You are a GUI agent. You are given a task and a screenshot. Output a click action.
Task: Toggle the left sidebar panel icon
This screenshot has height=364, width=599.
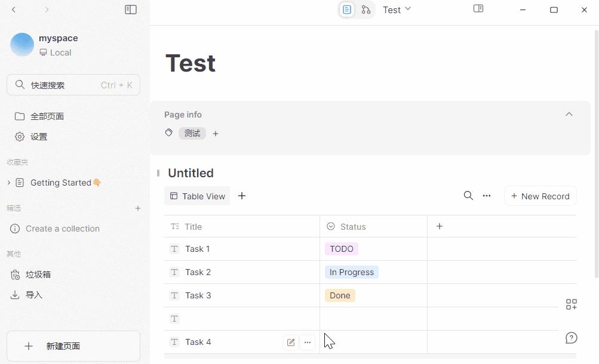coord(131,10)
